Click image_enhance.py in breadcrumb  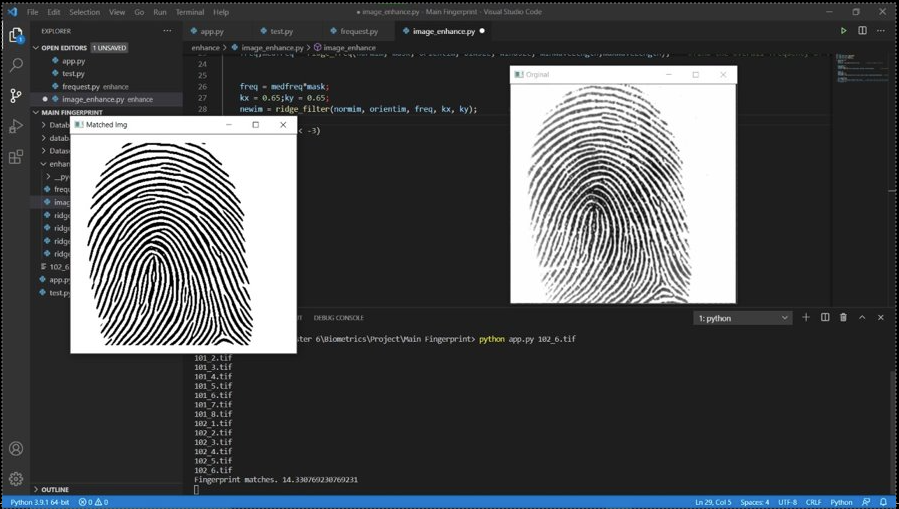point(272,48)
